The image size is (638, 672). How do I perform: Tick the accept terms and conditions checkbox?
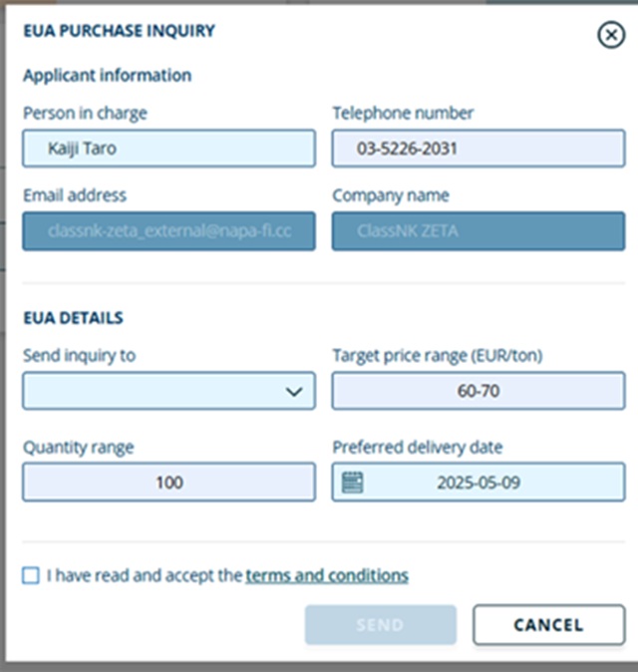(31, 575)
